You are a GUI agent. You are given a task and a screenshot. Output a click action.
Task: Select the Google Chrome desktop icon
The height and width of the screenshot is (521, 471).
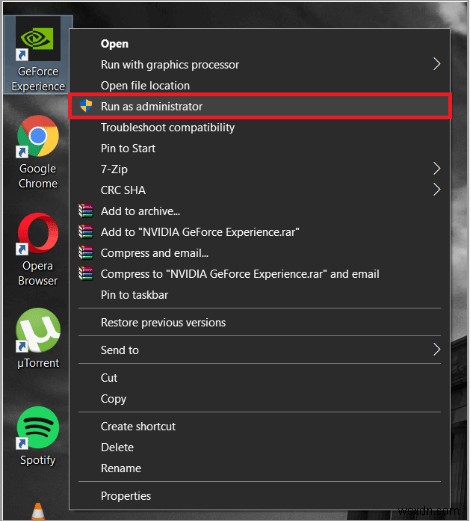coord(38,152)
